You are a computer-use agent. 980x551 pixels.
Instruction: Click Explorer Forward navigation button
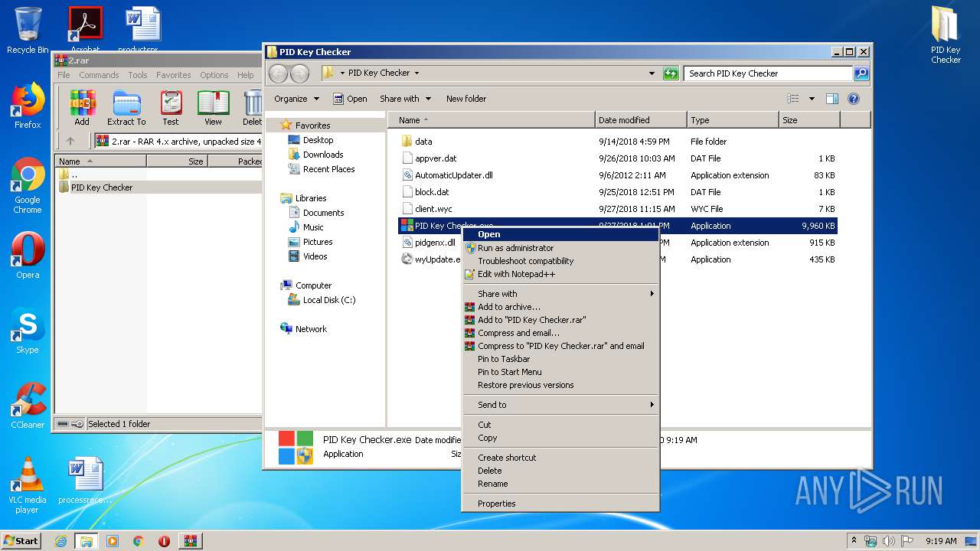pyautogui.click(x=300, y=73)
